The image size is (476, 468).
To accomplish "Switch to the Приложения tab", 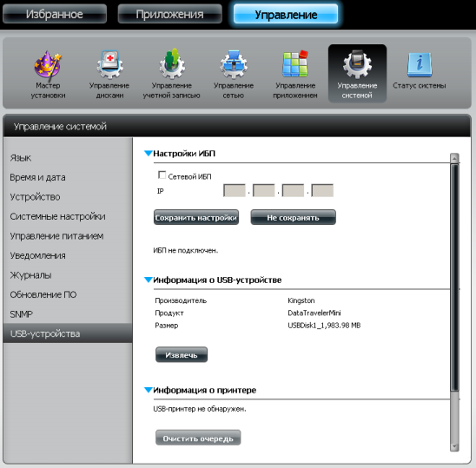I will 169,14.
